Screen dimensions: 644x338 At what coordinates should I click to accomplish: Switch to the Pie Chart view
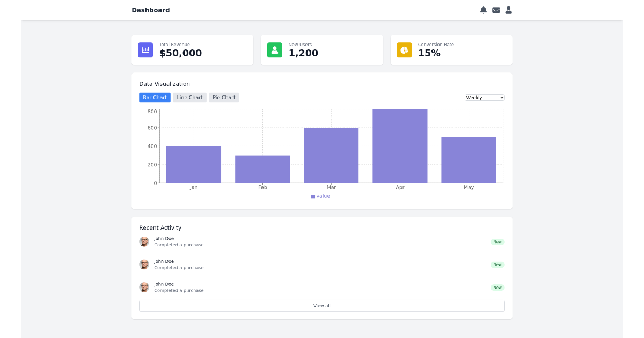pos(224,98)
